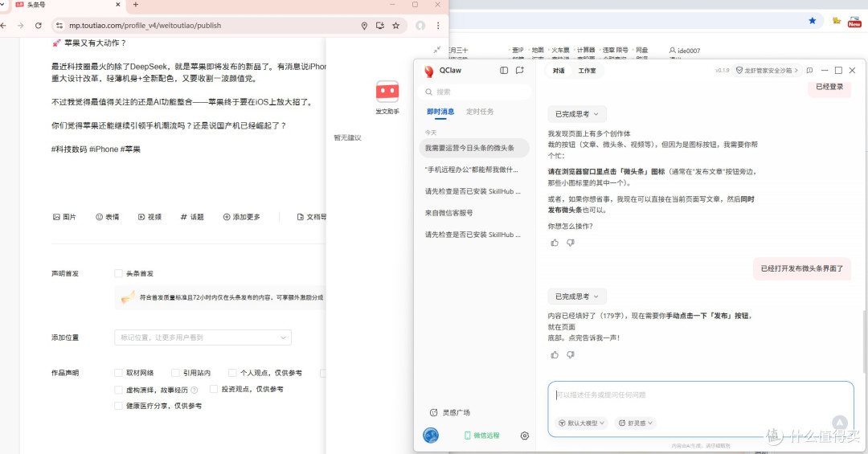The width and height of the screenshot is (868, 454).
Task: Check 投资观点，仅供参考 checkbox
Action: pos(214,389)
